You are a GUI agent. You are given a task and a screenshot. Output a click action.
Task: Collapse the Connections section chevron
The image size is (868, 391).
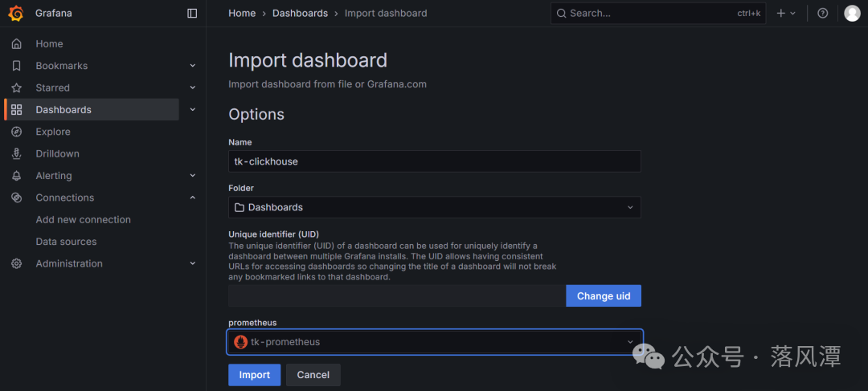point(193,198)
